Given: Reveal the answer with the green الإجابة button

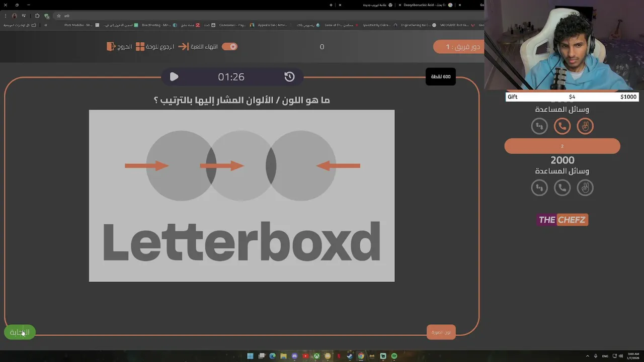Looking at the screenshot, I should 20,332.
